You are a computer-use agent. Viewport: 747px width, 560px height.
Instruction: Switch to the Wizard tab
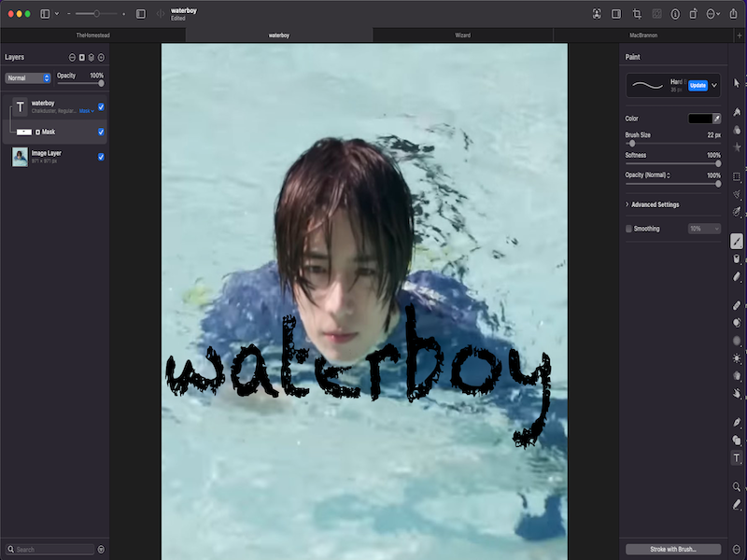(462, 35)
